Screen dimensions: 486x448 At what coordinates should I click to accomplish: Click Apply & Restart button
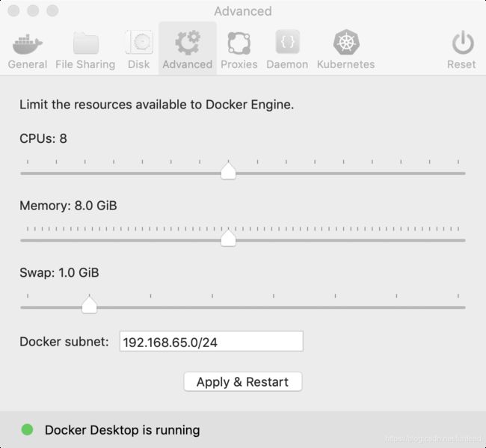tap(243, 381)
